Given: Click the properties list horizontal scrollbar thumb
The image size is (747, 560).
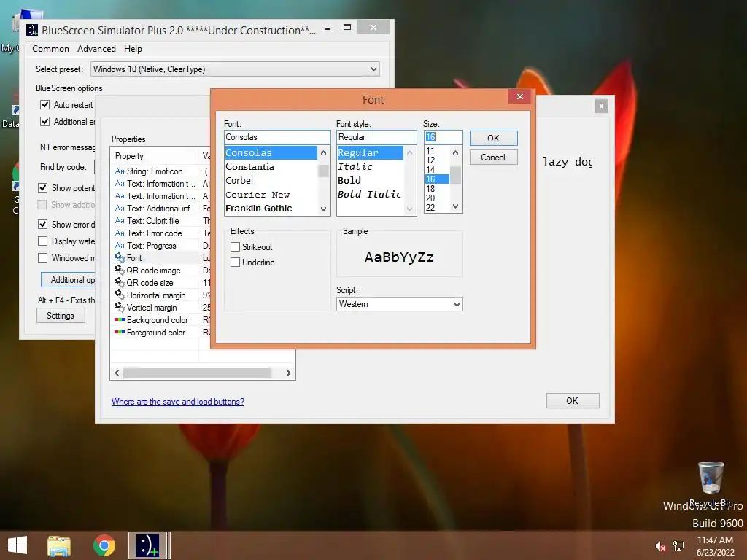Looking at the screenshot, I should click(x=197, y=373).
